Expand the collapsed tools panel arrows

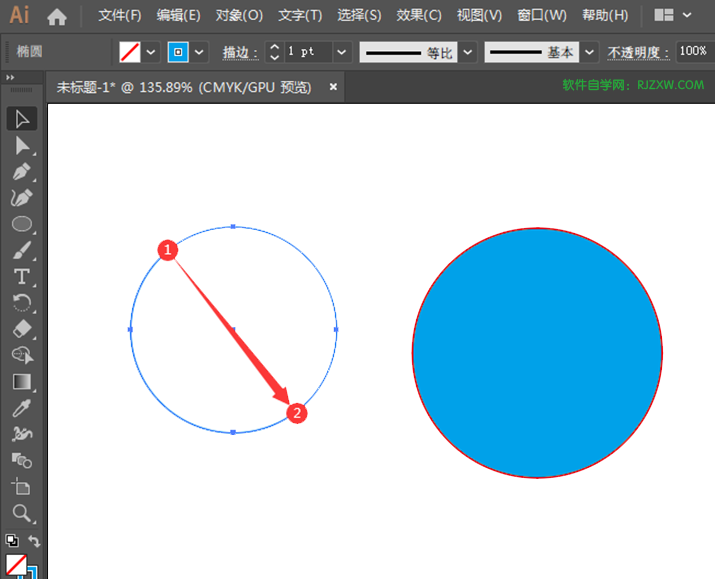(10, 78)
